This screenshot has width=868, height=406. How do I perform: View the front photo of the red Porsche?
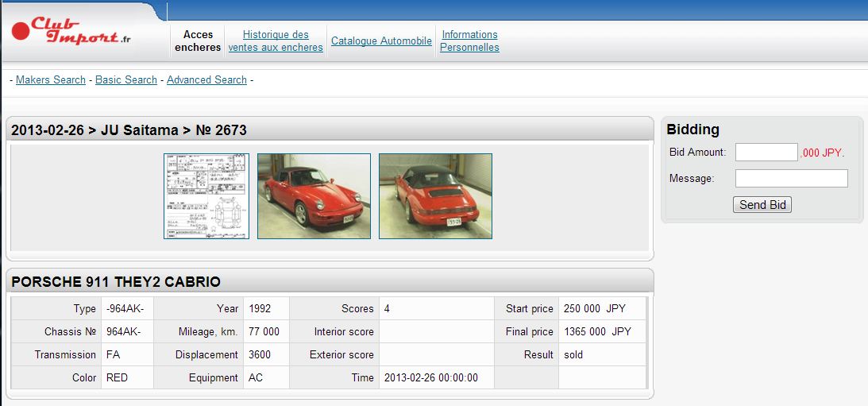tap(314, 196)
